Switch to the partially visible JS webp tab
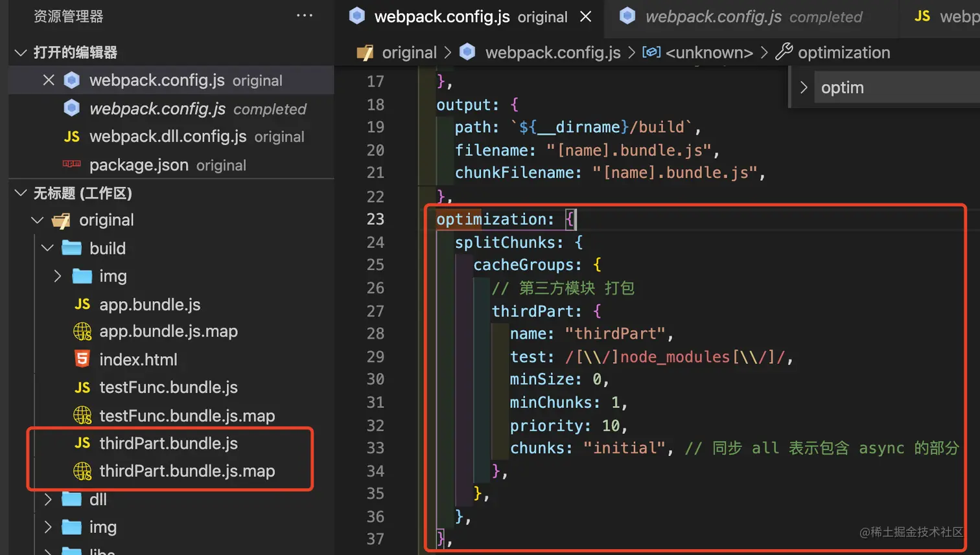The height and width of the screenshot is (555, 980). pyautogui.click(x=941, y=16)
